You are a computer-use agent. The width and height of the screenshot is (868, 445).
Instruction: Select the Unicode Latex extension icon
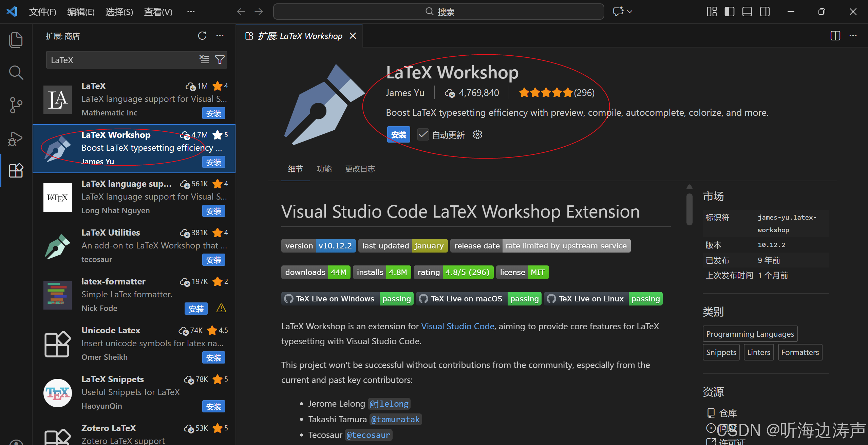(58, 344)
